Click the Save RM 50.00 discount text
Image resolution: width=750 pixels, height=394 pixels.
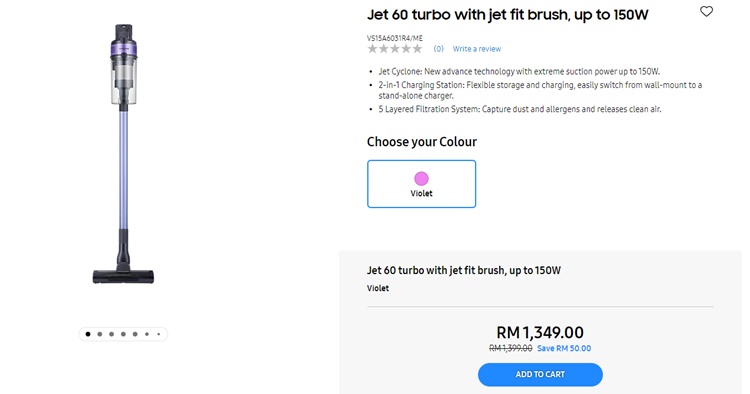click(x=564, y=348)
